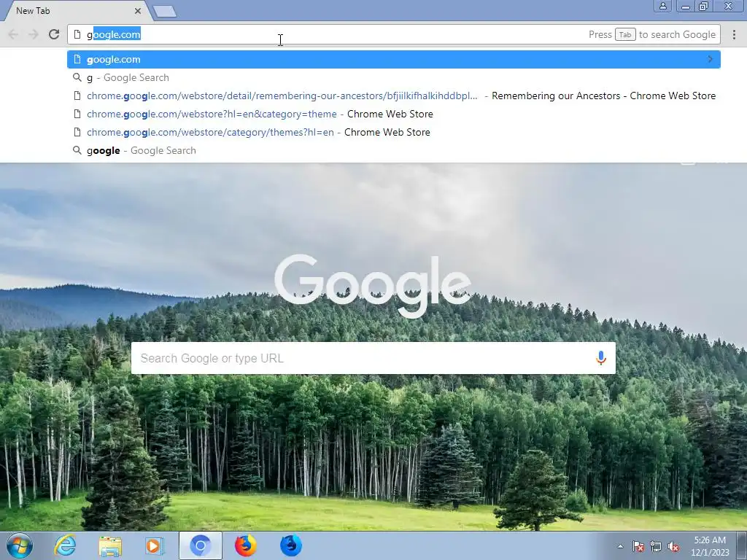This screenshot has height=560, width=747.
Task: Click the back navigation arrow
Action: pyautogui.click(x=13, y=34)
